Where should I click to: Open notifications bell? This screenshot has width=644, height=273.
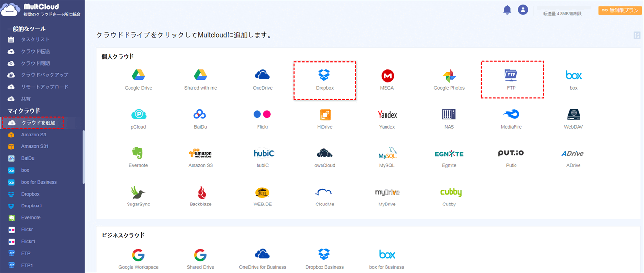(507, 10)
